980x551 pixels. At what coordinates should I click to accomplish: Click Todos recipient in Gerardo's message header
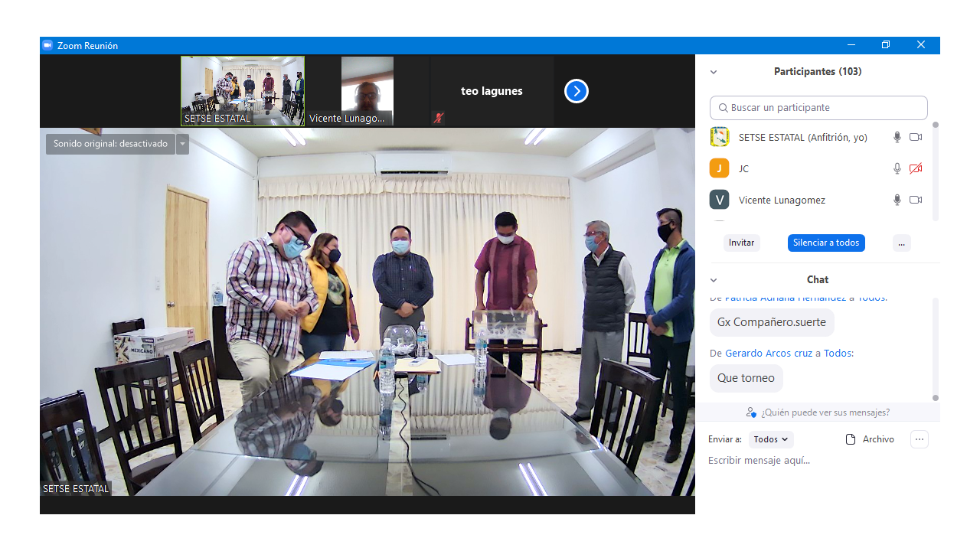pyautogui.click(x=838, y=353)
